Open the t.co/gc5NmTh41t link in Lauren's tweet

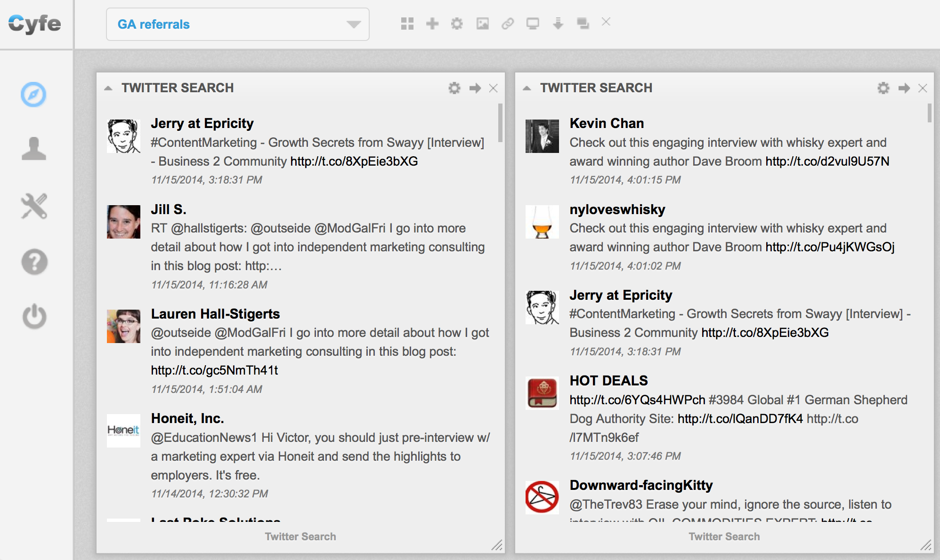point(214,370)
